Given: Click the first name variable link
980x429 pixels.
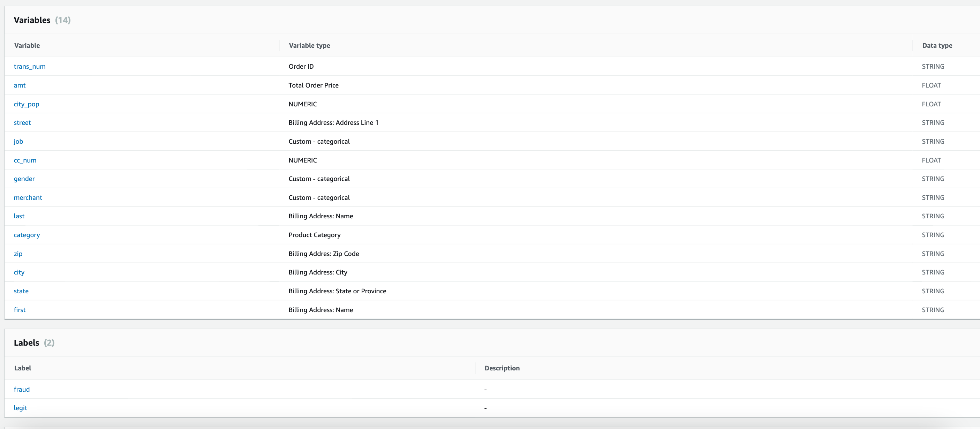Looking at the screenshot, I should point(20,310).
